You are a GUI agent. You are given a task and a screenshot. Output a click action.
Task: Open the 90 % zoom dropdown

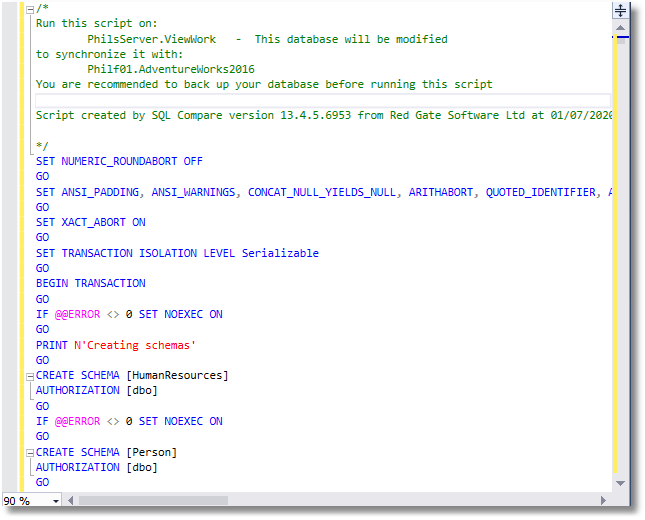coord(56,501)
